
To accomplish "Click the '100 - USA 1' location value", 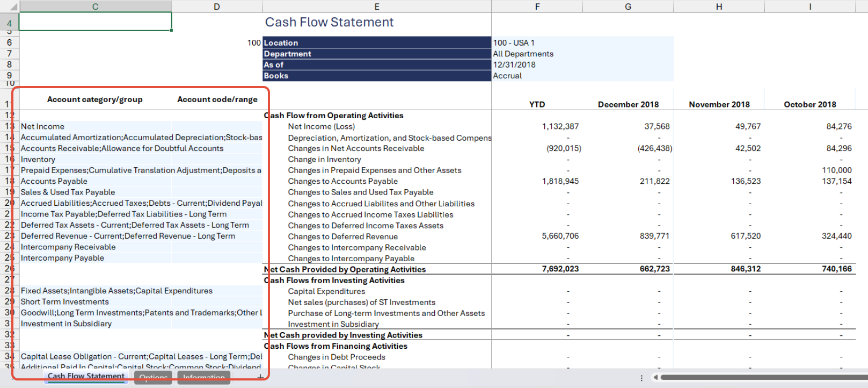I will point(537,42).
